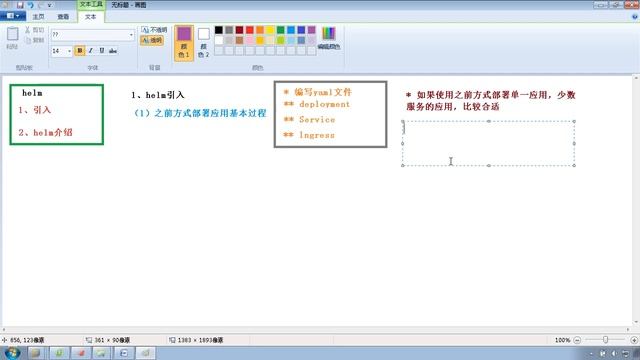Screen dimensions: 640x360
Task: Click the 剪切 cut button
Action: [34, 30]
